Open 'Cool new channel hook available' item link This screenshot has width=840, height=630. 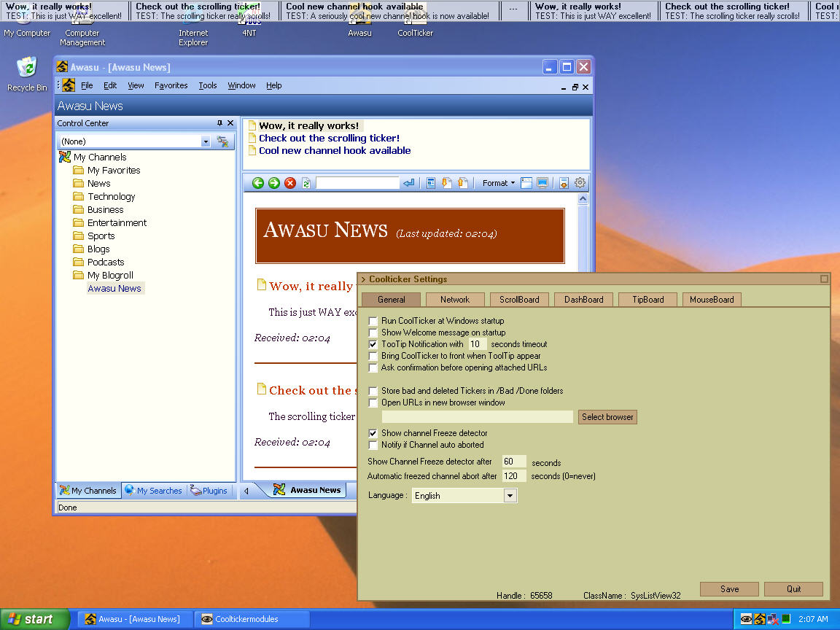[335, 150]
